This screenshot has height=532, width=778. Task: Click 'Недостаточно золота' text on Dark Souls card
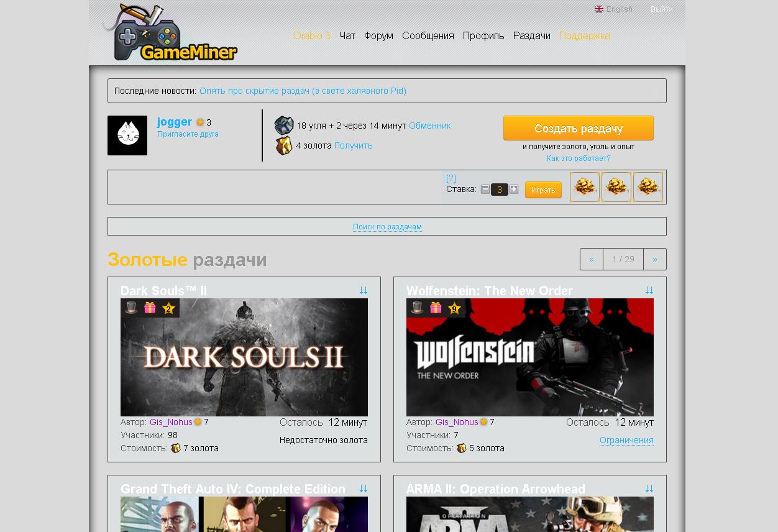(324, 440)
